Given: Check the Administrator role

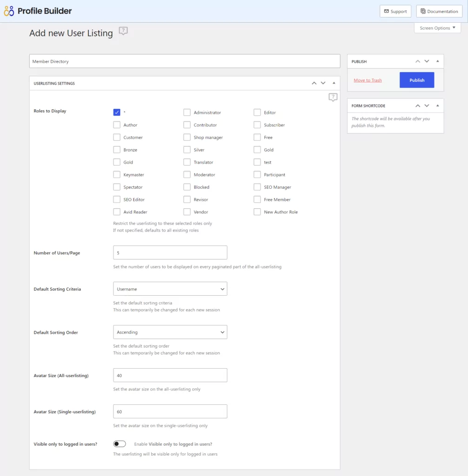Looking at the screenshot, I should tap(187, 112).
